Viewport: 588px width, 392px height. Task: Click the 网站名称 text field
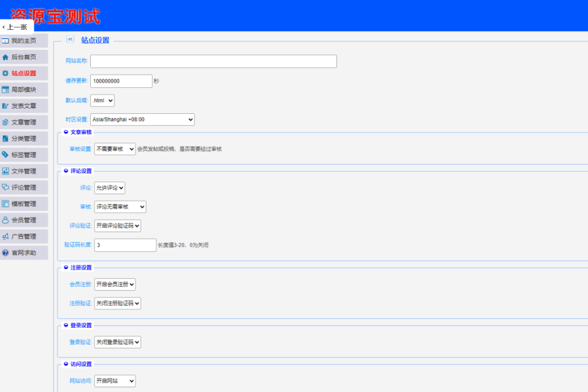click(213, 62)
